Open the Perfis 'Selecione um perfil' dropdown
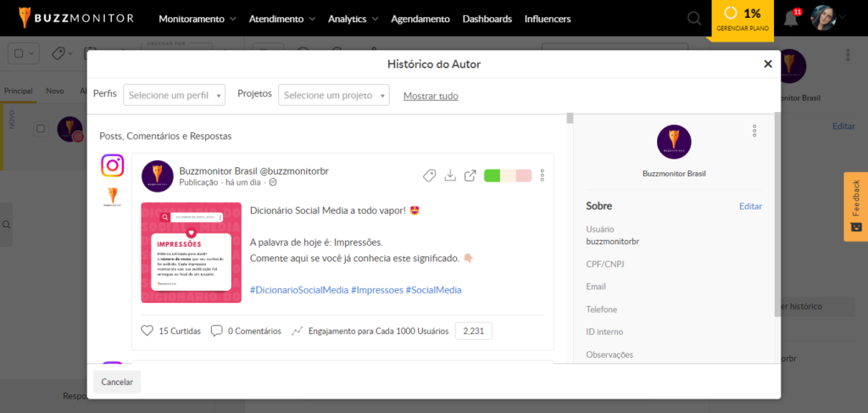This screenshot has width=868, height=413. pos(175,95)
